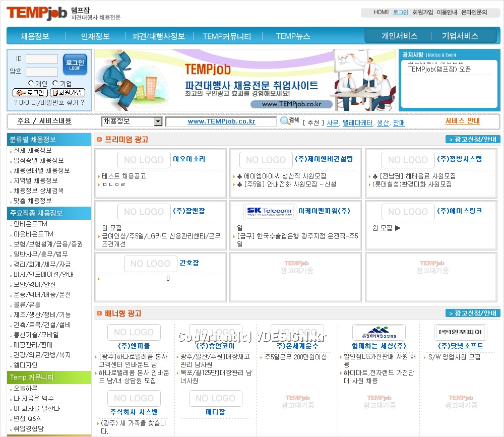Open 간호잡 company link
The image size is (504, 437).
pos(189,263)
